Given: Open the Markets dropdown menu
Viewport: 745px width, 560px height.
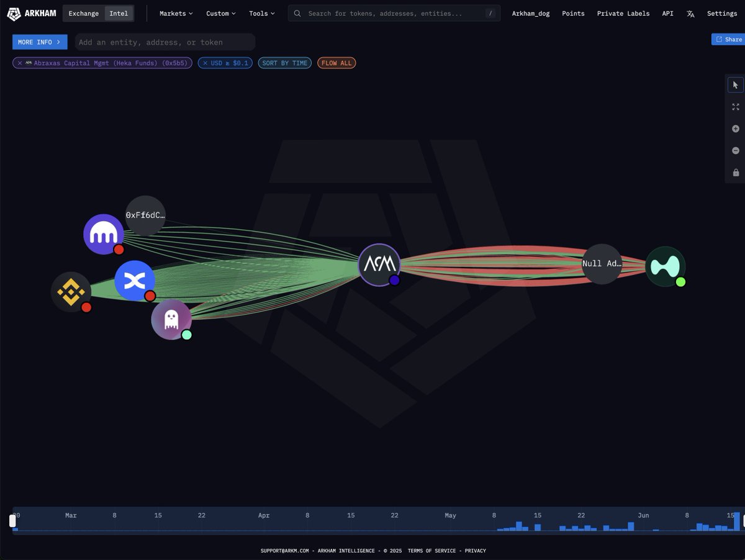Looking at the screenshot, I should 176,13.
